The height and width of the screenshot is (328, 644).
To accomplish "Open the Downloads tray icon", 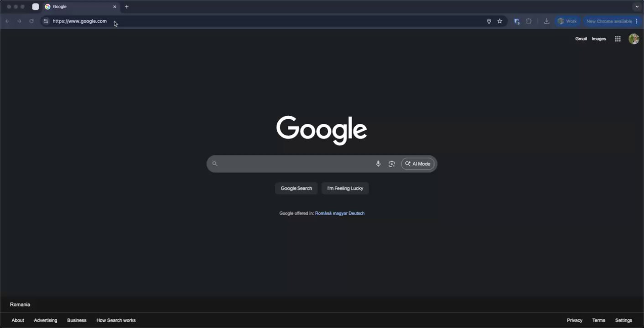I will coord(546,21).
